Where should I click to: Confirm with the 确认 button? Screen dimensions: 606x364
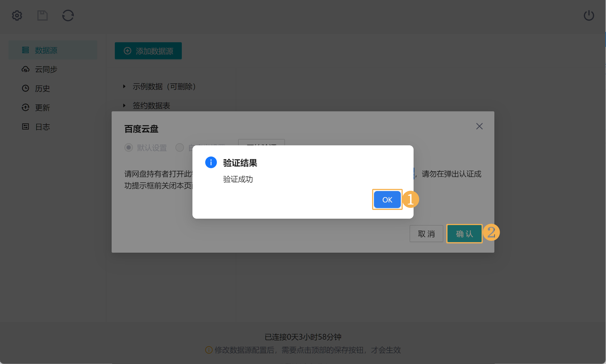click(x=464, y=234)
